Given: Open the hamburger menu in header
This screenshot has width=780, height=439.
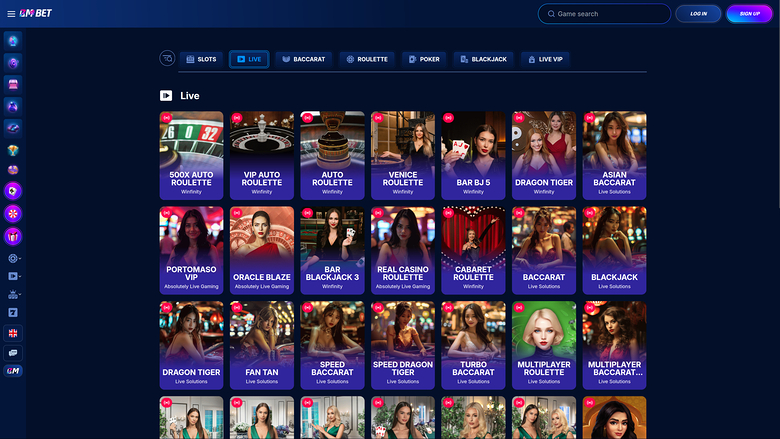Looking at the screenshot, I should tap(11, 14).
